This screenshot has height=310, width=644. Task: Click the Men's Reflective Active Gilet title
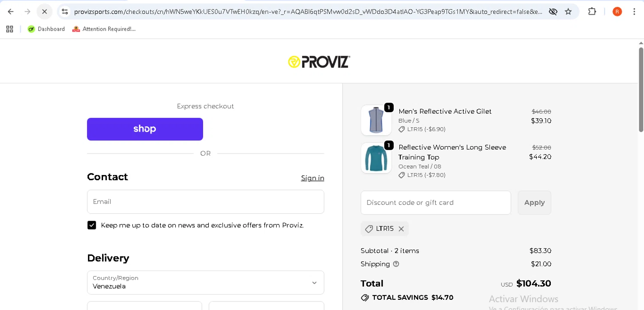point(445,111)
